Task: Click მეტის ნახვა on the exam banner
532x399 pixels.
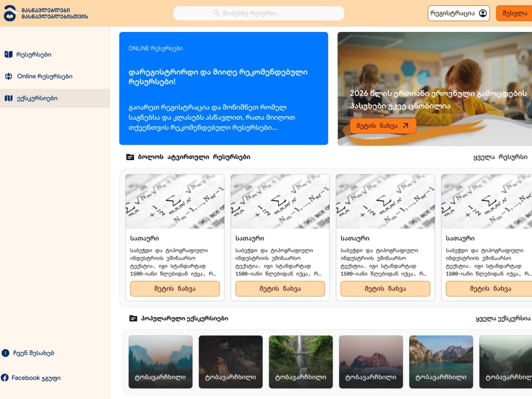Action: [383, 126]
